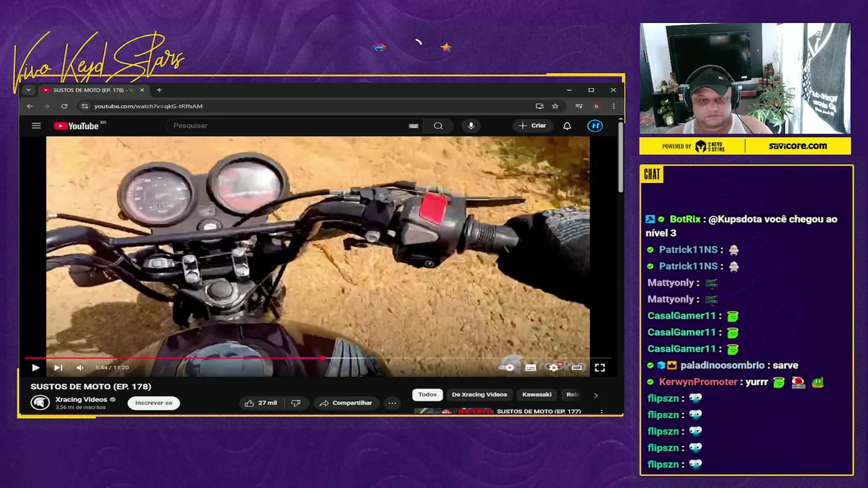Dislike the video

coord(296,403)
